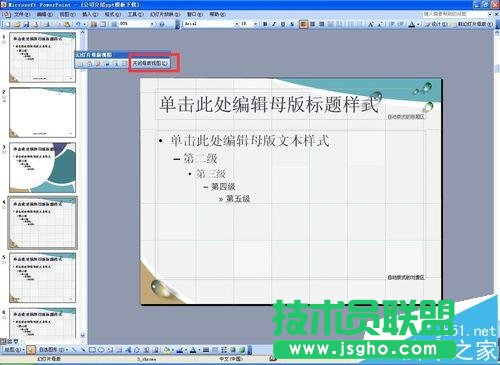Select blank title master thumbnail 2
The height and width of the screenshot is (365, 500).
pyautogui.click(x=42, y=112)
